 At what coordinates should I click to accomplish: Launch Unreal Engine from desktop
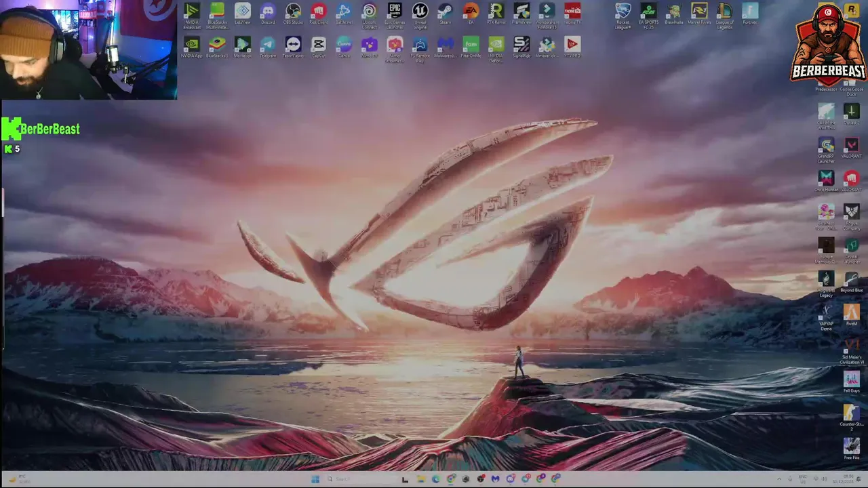[420, 16]
